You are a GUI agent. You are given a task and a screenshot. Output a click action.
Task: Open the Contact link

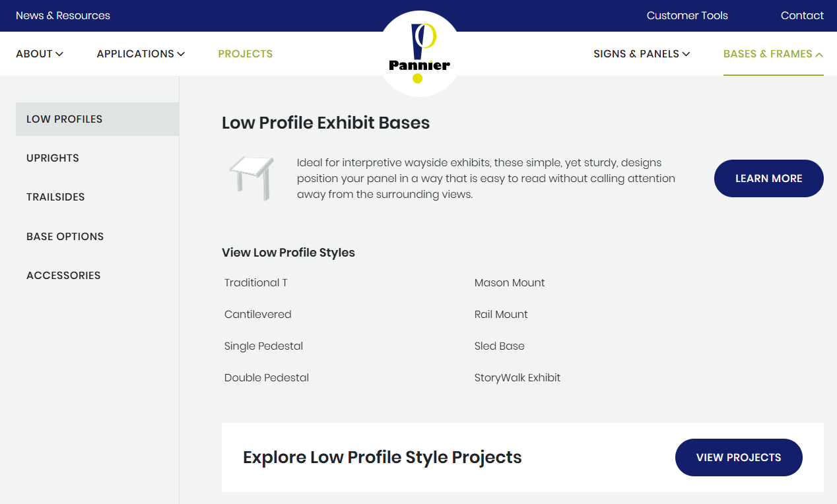802,16
